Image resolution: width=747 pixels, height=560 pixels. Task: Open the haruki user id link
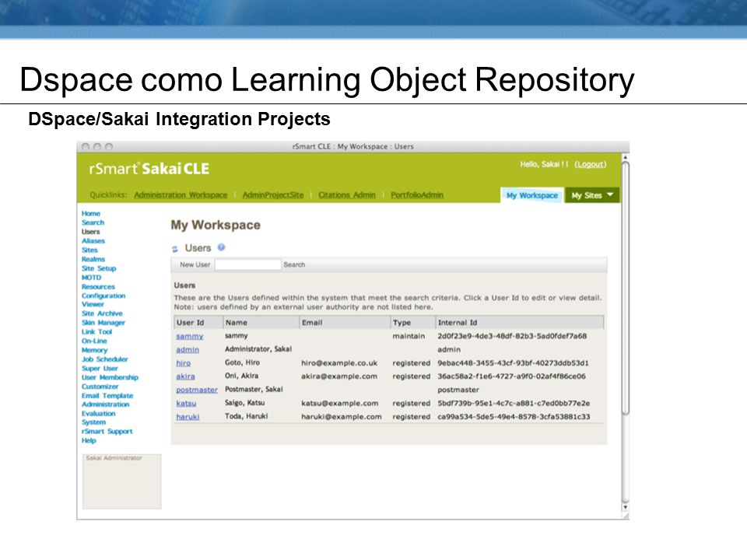click(188, 417)
